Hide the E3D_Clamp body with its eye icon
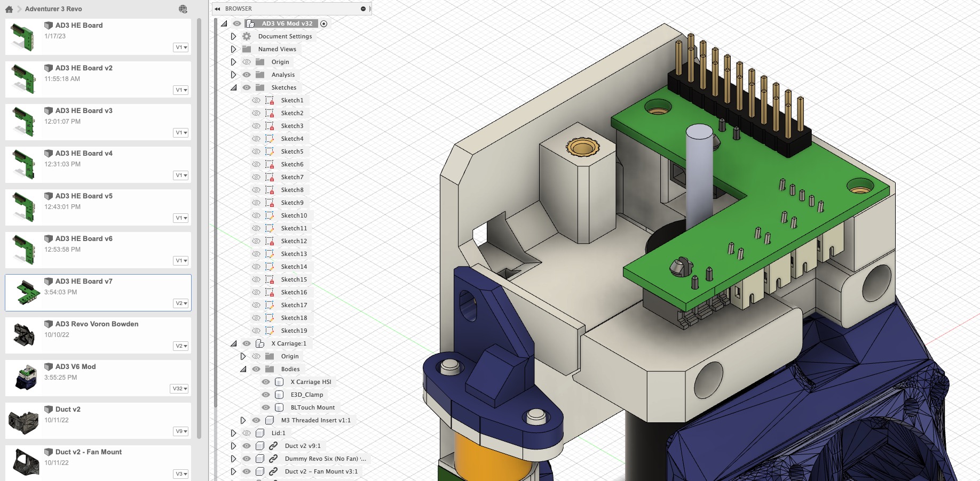 [266, 395]
